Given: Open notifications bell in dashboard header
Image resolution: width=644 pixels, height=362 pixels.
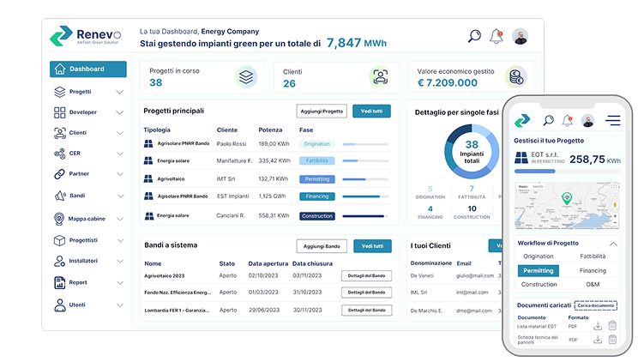Looking at the screenshot, I should click(x=497, y=36).
